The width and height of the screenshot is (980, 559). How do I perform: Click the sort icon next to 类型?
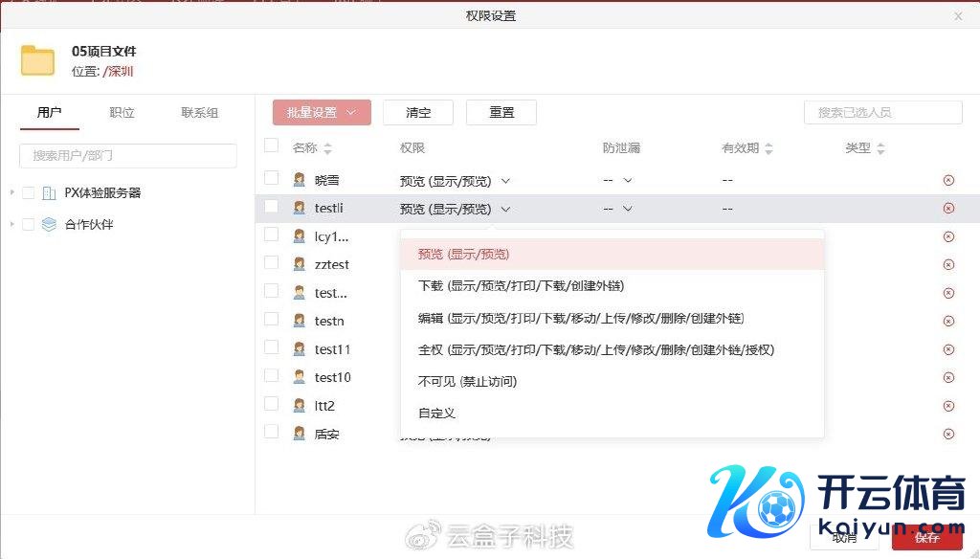coord(880,149)
